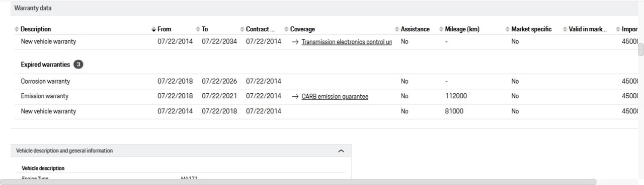Select mileage value 112000
The height and width of the screenshot is (185, 644).
(456, 96)
